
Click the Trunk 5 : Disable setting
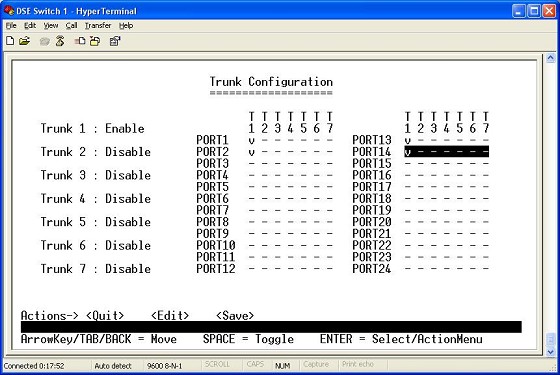96,222
